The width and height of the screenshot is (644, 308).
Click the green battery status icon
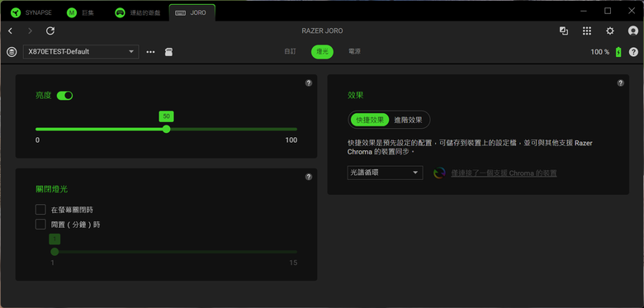pos(618,52)
